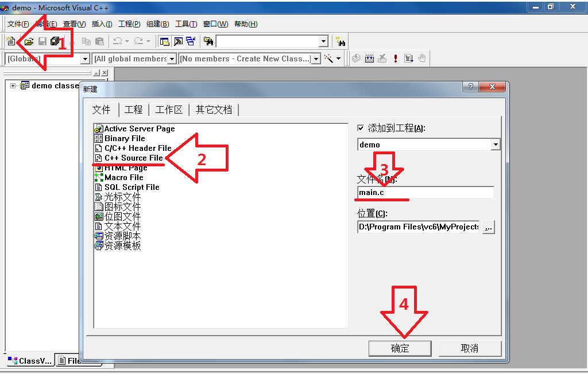Click the Open folder toolbar icon
This screenshot has width=588, height=374.
pos(28,41)
